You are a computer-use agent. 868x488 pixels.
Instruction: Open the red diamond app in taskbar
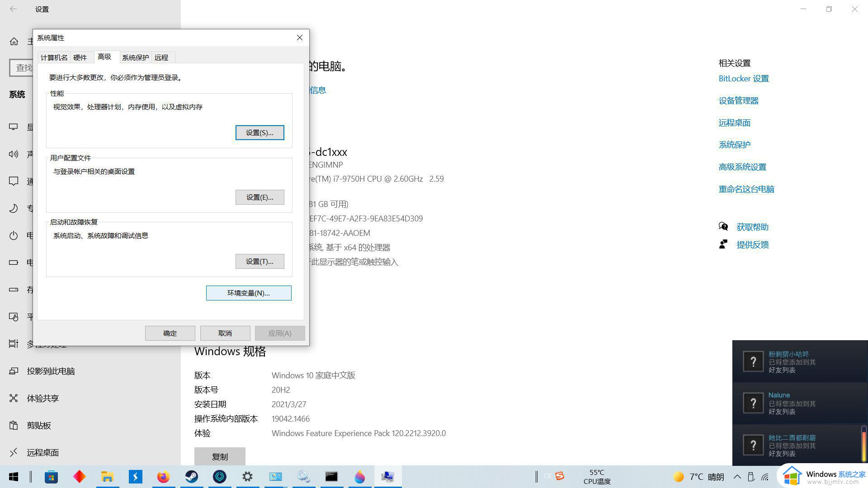click(x=80, y=477)
